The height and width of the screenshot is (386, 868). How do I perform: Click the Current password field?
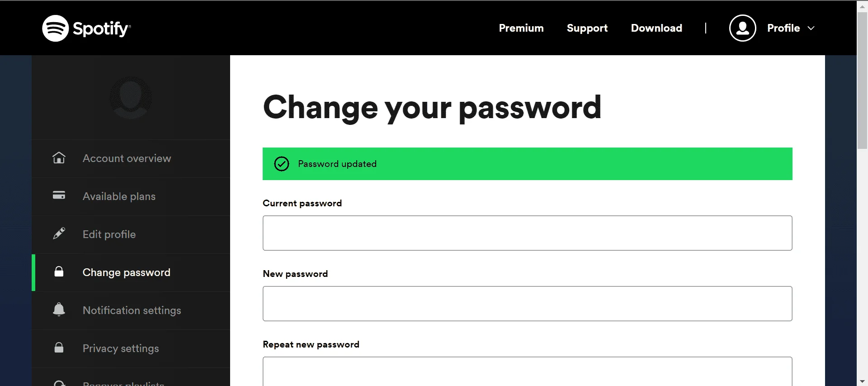[x=527, y=233]
